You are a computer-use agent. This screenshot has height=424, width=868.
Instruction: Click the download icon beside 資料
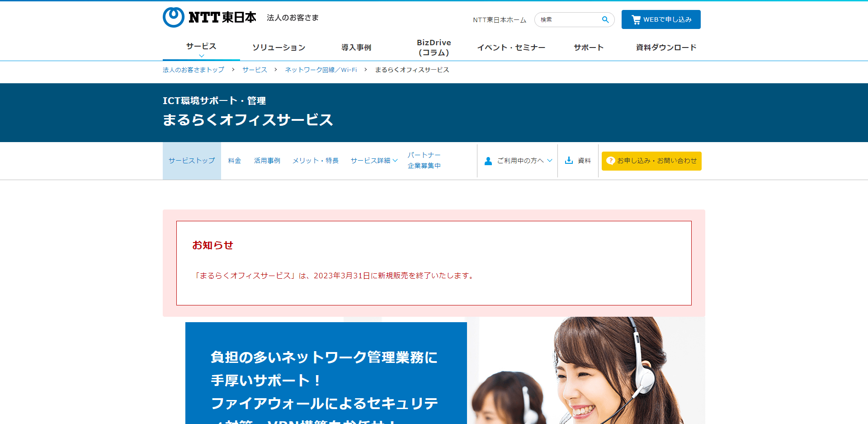tap(569, 160)
